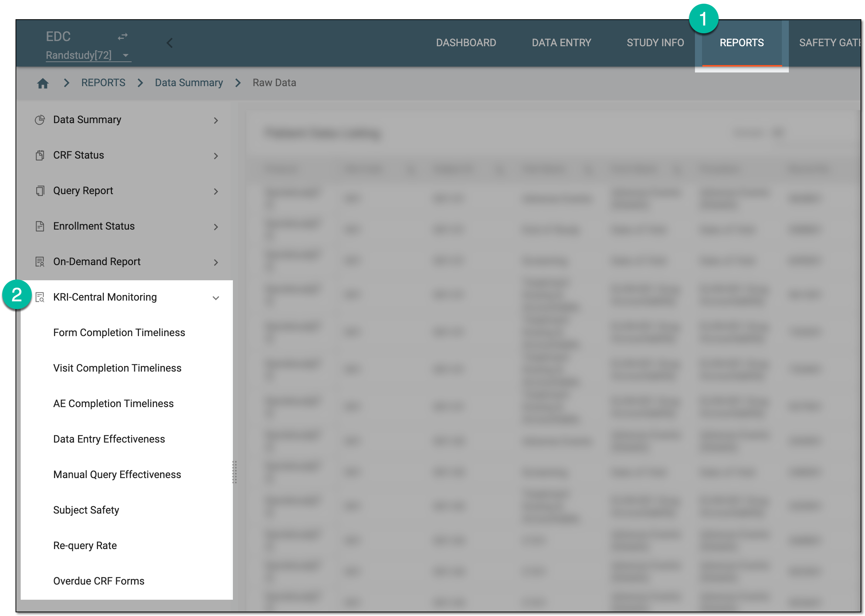Viewport: 865px width, 616px height.
Task: Click the Enrollment Status document icon
Action: coord(40,226)
